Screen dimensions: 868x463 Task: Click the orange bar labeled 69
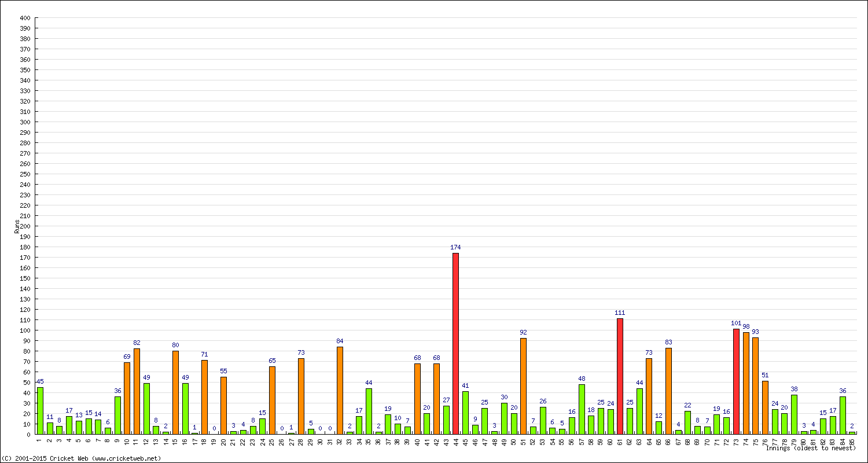[x=127, y=398]
